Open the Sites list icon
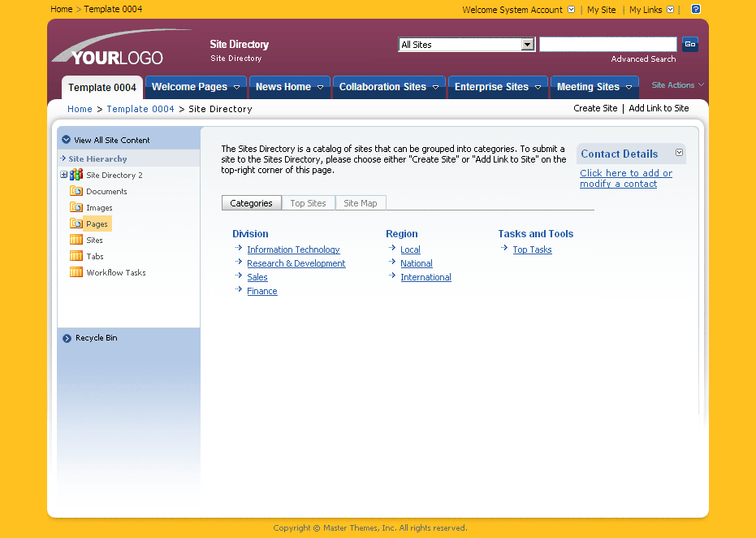 tap(76, 240)
